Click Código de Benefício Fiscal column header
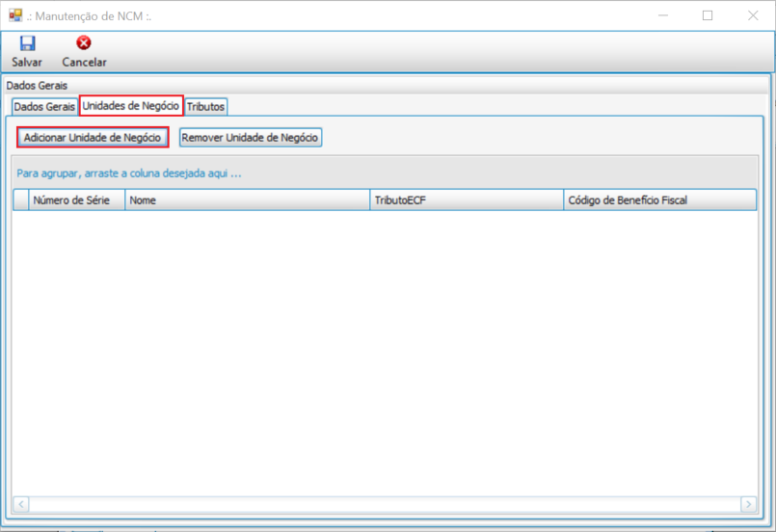 pos(659,200)
